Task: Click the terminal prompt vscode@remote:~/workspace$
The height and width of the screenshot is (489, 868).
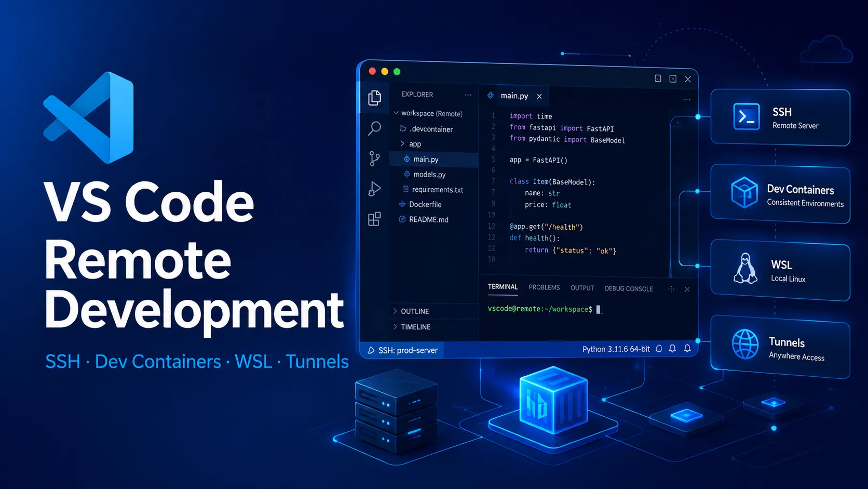Action: (540, 309)
